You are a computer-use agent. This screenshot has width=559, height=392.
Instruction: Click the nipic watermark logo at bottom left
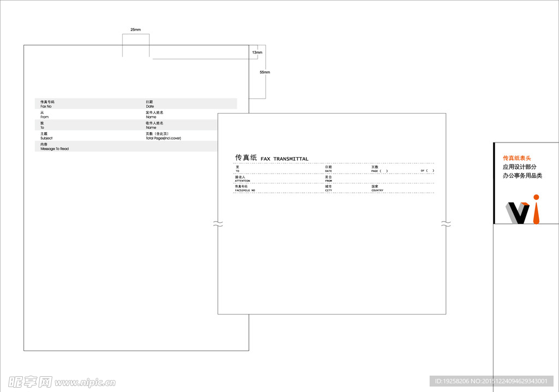(30, 381)
